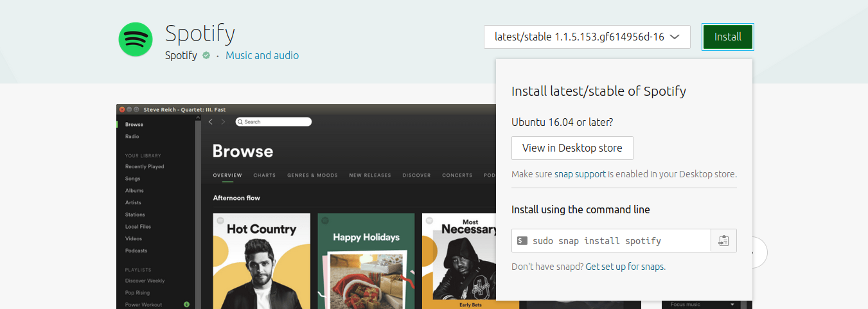Viewport: 868px width, 309px height.
Task: Open the Most Necessary playlist cover
Action: (459, 261)
